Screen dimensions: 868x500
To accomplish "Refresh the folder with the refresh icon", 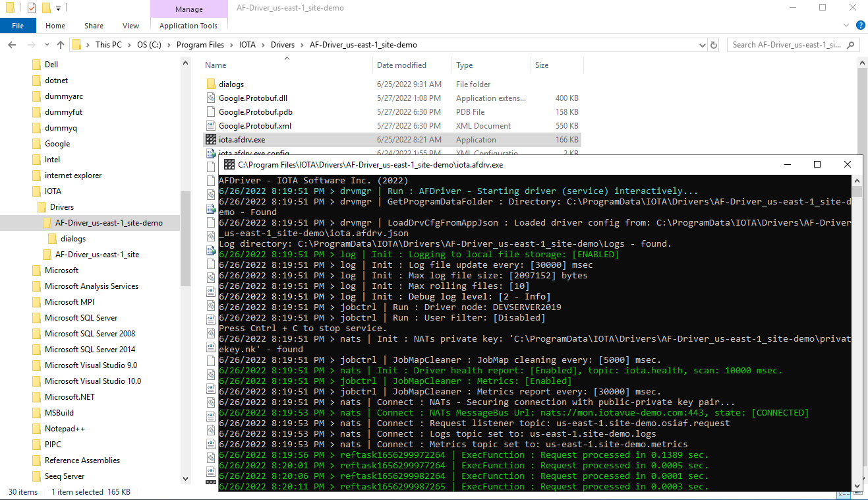I will (714, 45).
